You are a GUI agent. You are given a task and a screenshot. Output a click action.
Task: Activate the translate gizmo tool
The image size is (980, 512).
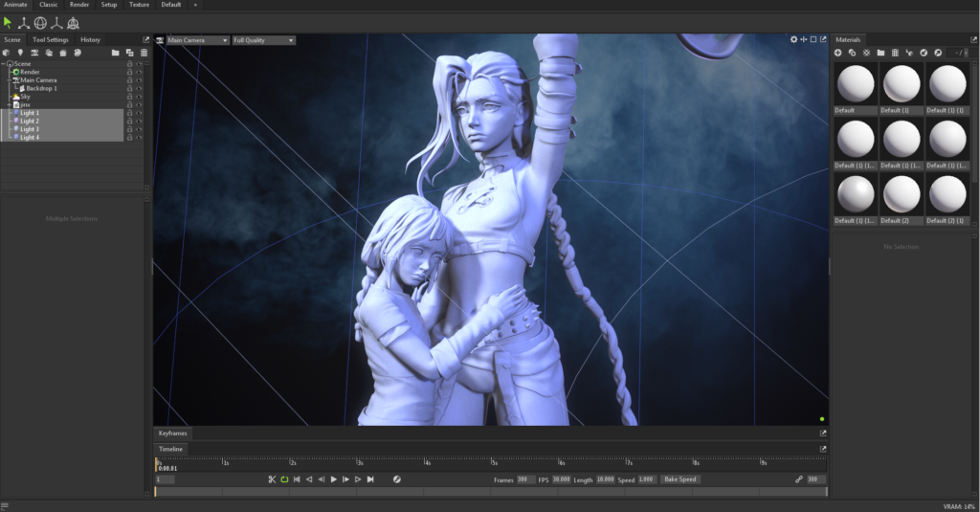coord(24,23)
